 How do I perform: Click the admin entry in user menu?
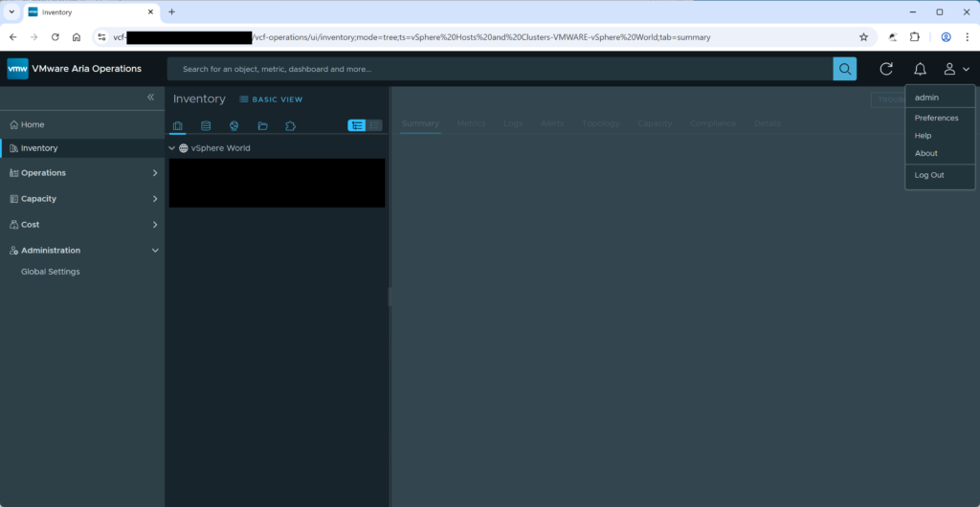[x=926, y=98]
